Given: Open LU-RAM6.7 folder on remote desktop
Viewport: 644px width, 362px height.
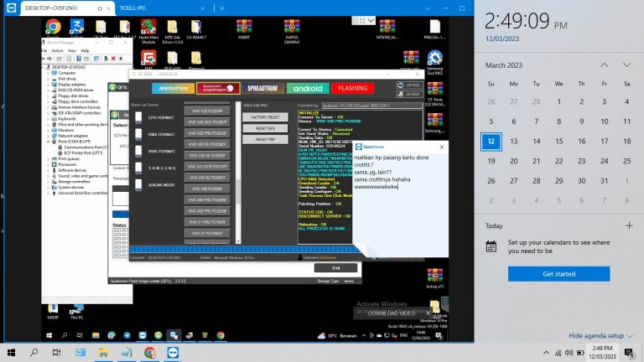Looking at the screenshot, I should (196, 28).
